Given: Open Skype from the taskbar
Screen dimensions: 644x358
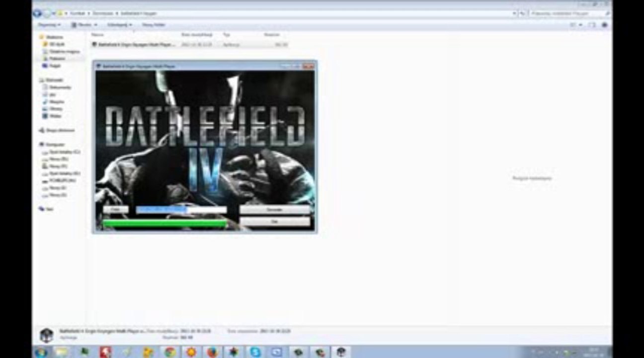Looking at the screenshot, I should click(x=255, y=352).
